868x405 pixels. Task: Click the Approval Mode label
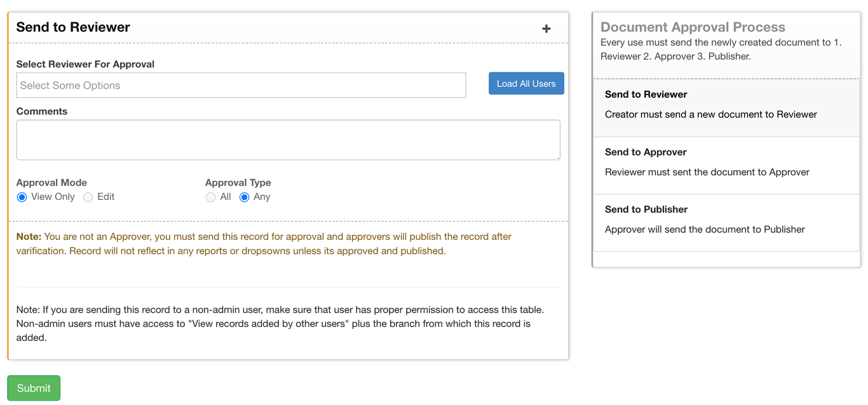click(x=51, y=182)
